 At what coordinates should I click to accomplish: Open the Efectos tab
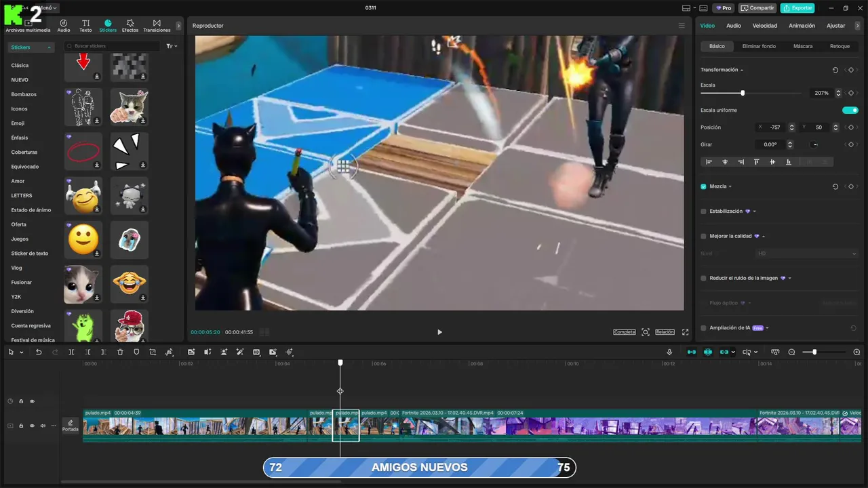[x=130, y=26]
